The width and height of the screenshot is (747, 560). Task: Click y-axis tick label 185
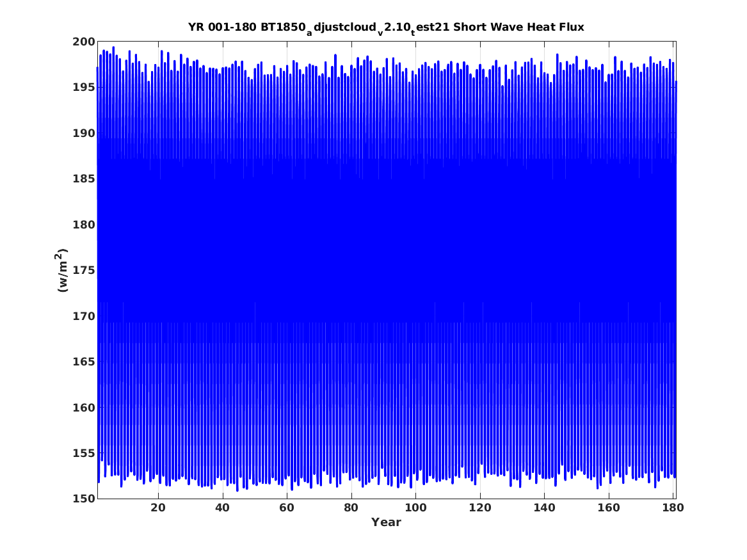(84, 179)
